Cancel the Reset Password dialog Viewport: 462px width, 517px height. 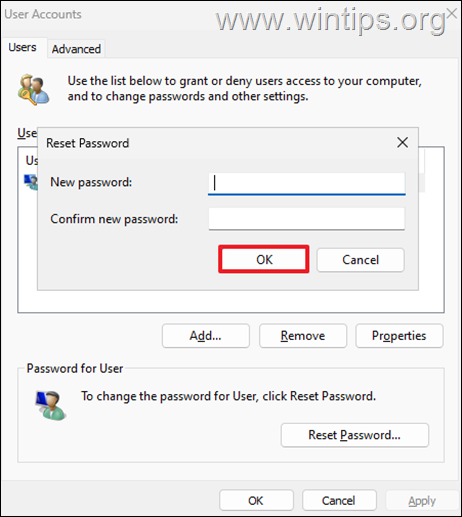[360, 260]
